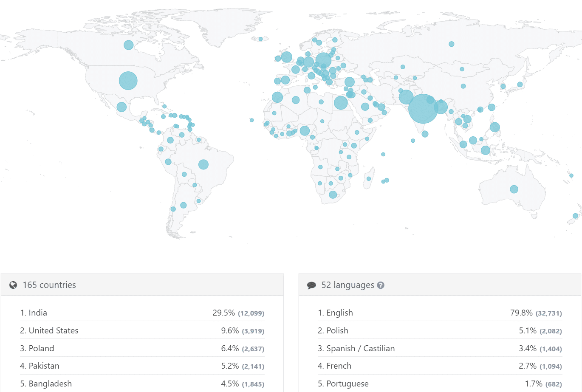This screenshot has height=392, width=582.
Task: Click the 52 languages panel heading
Action: tap(348, 285)
